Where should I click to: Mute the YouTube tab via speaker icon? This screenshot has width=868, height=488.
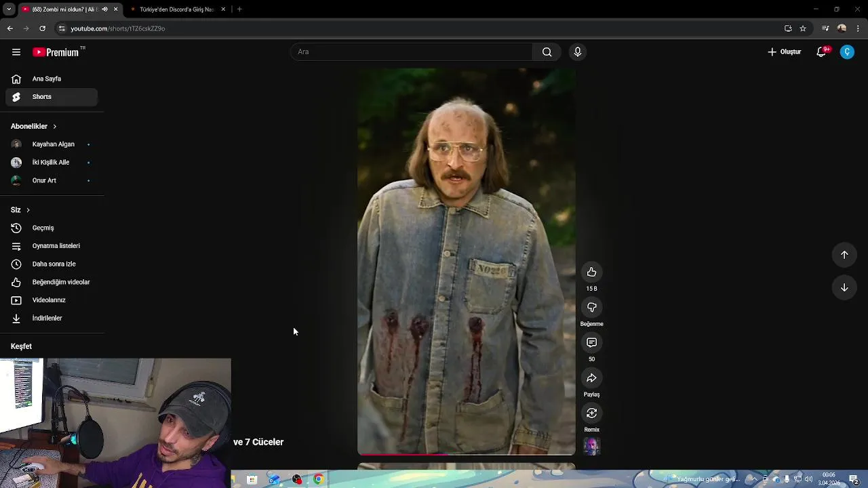click(x=104, y=9)
